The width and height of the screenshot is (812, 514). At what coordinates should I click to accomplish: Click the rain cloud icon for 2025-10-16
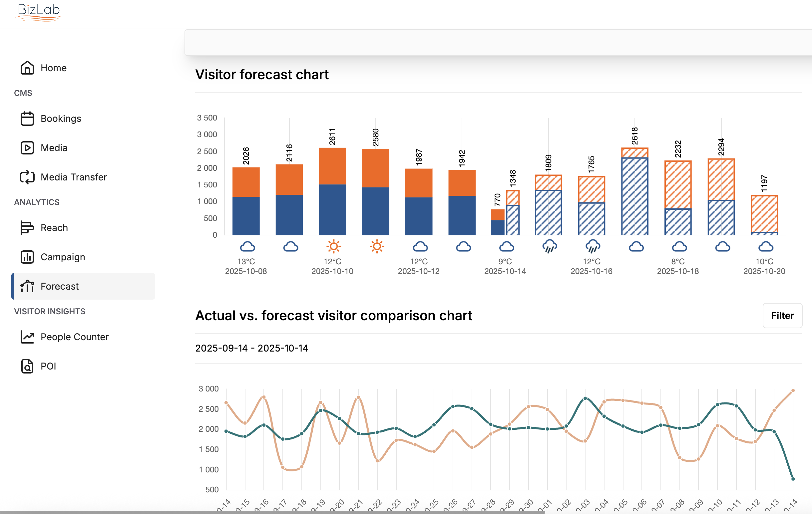tap(593, 247)
